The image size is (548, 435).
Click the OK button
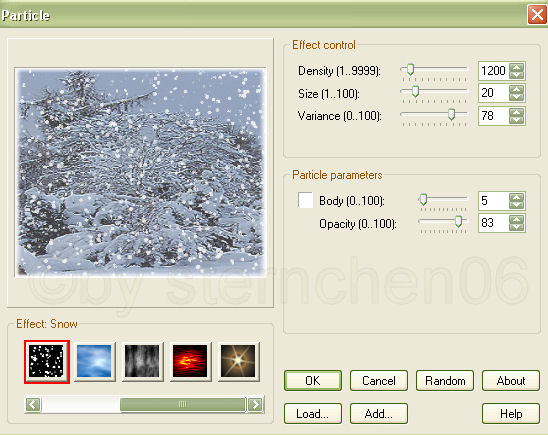click(x=313, y=380)
